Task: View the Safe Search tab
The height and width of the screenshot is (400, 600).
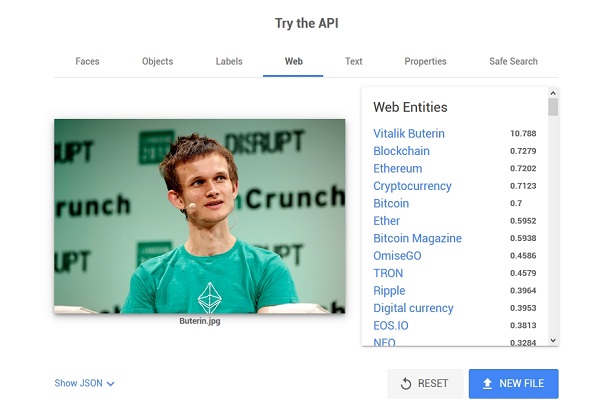Action: pyautogui.click(x=513, y=61)
